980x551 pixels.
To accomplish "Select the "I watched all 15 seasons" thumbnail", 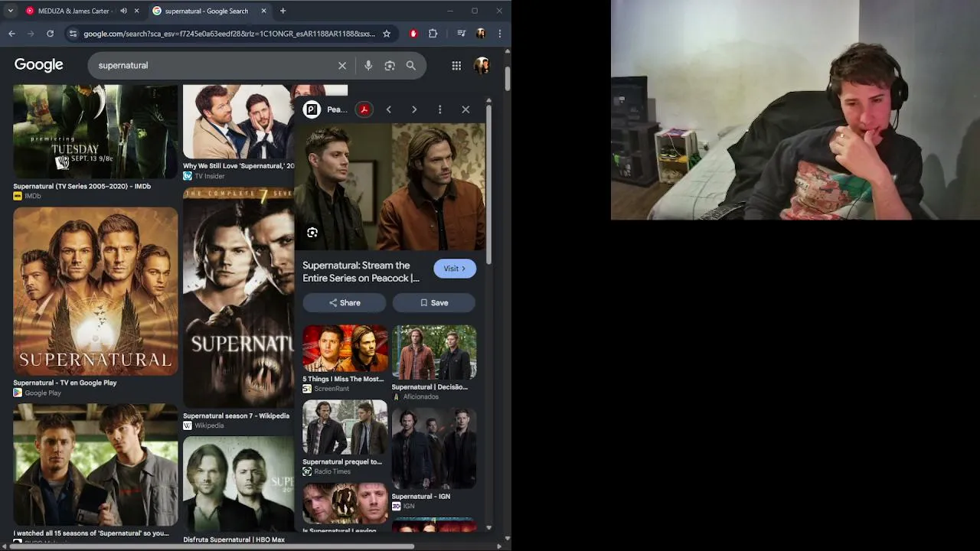I will [96, 465].
